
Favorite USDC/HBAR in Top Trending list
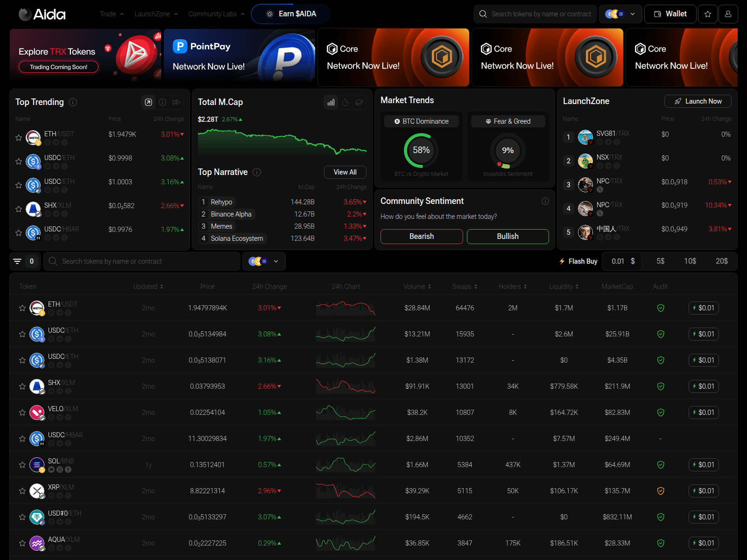click(x=19, y=233)
